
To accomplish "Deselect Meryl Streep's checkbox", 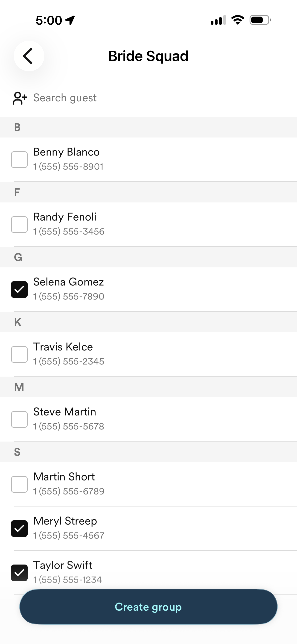I will pos(19,529).
